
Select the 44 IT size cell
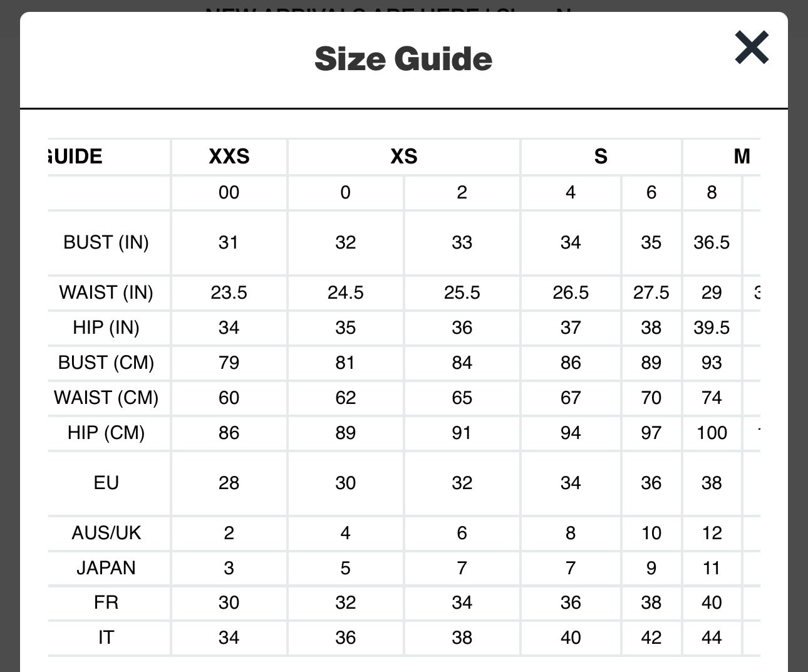pos(712,638)
